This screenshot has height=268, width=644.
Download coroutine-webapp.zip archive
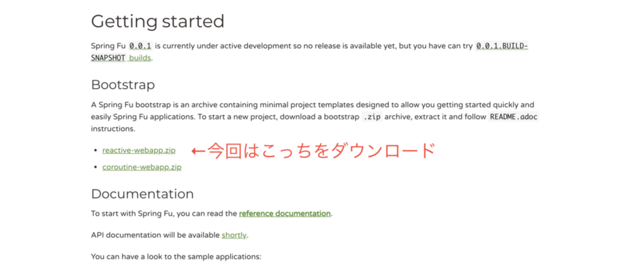[142, 167]
